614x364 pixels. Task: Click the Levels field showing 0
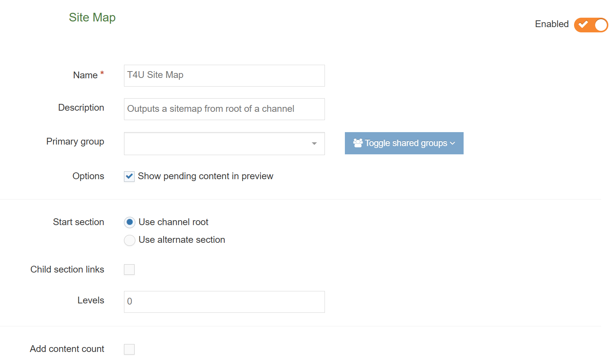coord(224,302)
